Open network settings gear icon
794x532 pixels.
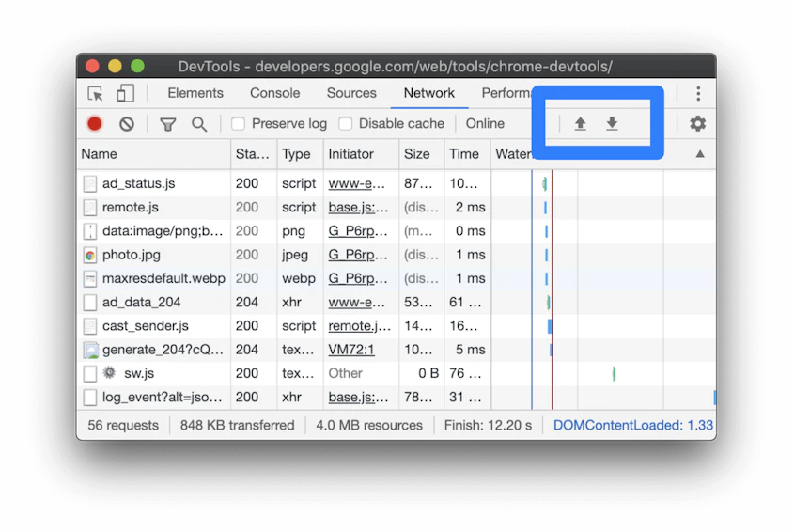coord(697,124)
